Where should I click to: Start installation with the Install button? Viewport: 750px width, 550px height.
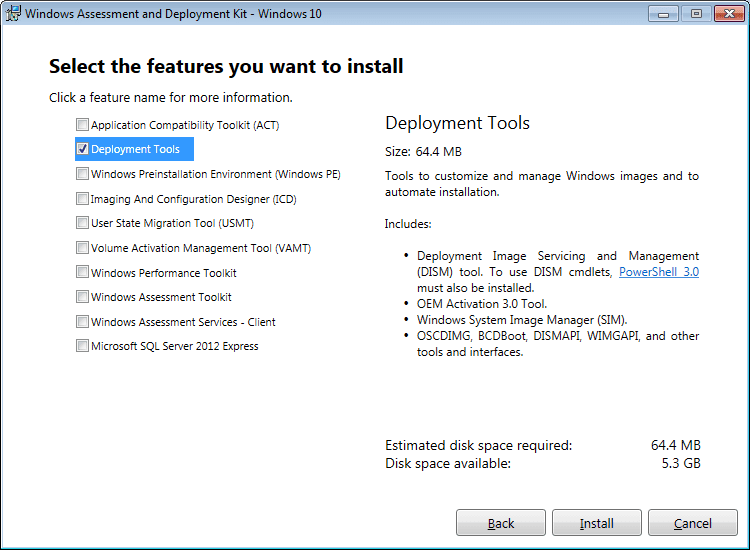(x=596, y=523)
